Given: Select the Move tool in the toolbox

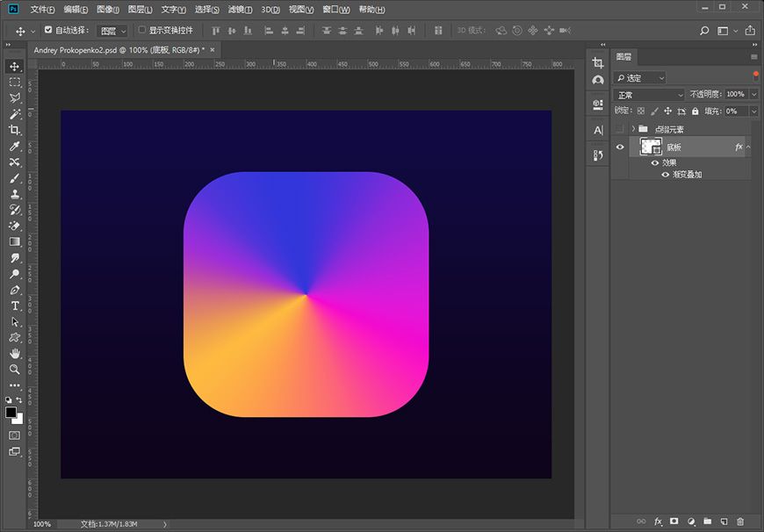Looking at the screenshot, I should [15, 67].
